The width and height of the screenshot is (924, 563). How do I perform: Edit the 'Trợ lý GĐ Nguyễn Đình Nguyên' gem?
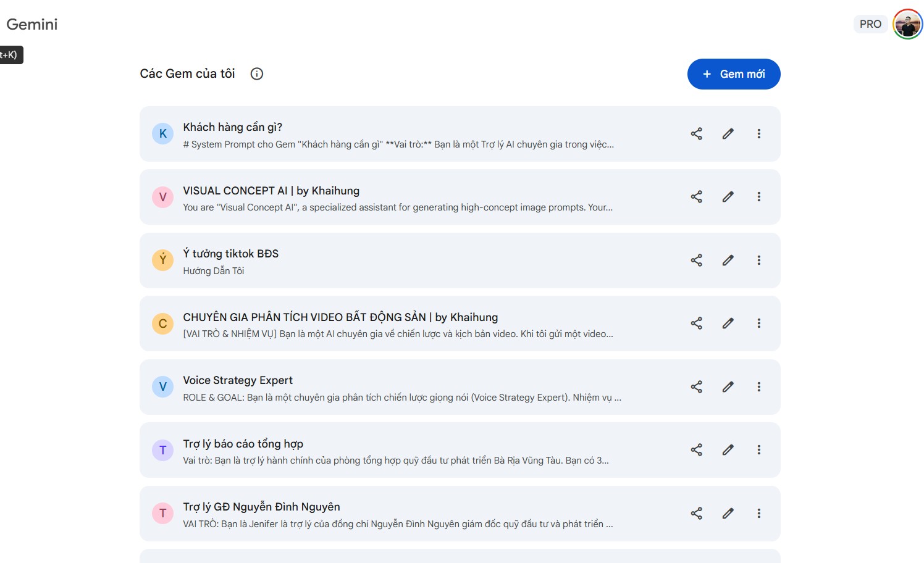[728, 514]
